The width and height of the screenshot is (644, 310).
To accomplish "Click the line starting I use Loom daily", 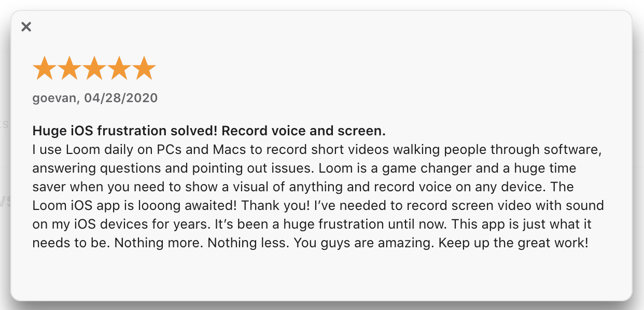I will click(x=317, y=150).
